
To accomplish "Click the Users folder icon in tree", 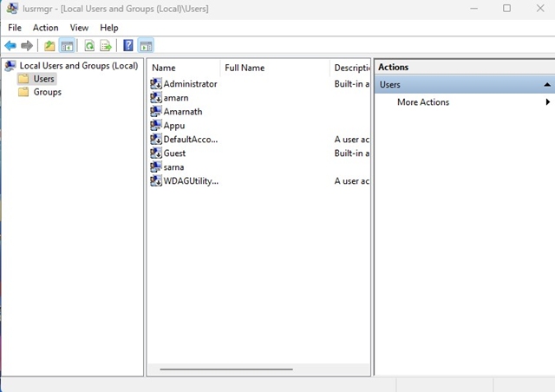I will coord(23,79).
